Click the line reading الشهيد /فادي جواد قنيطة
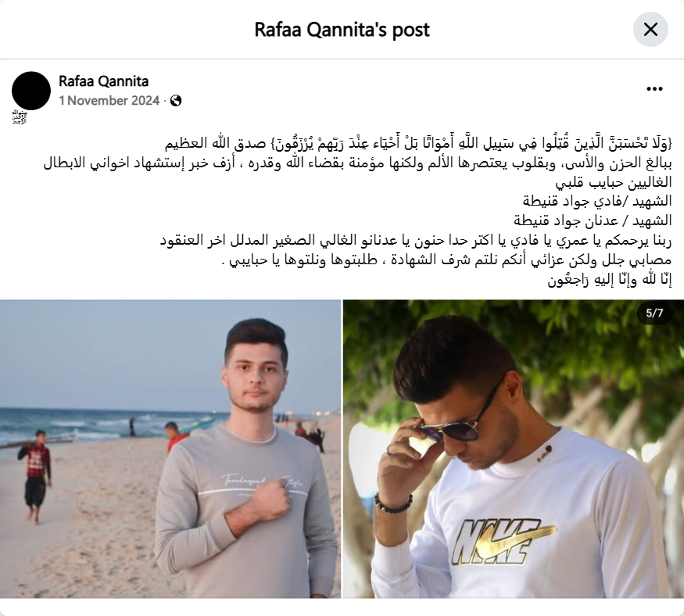 click(x=597, y=201)
